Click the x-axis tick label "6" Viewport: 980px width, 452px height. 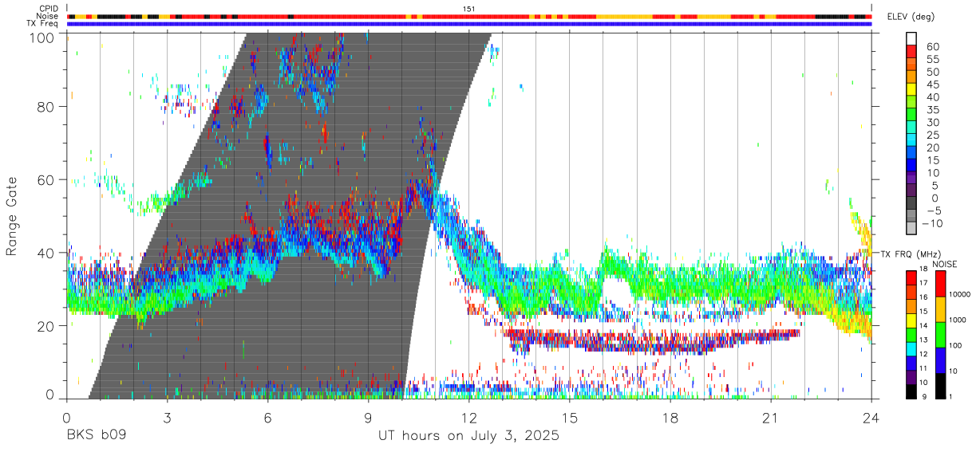(x=267, y=418)
